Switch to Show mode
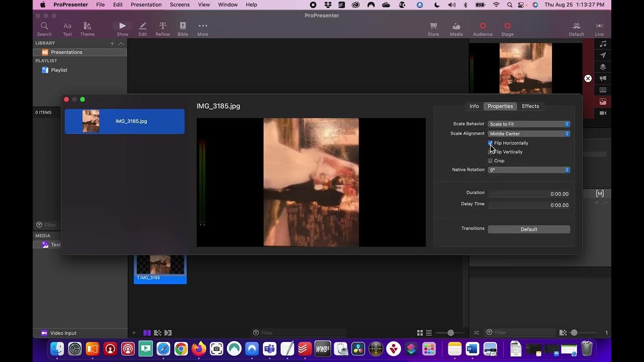644x362 pixels. pos(122,29)
